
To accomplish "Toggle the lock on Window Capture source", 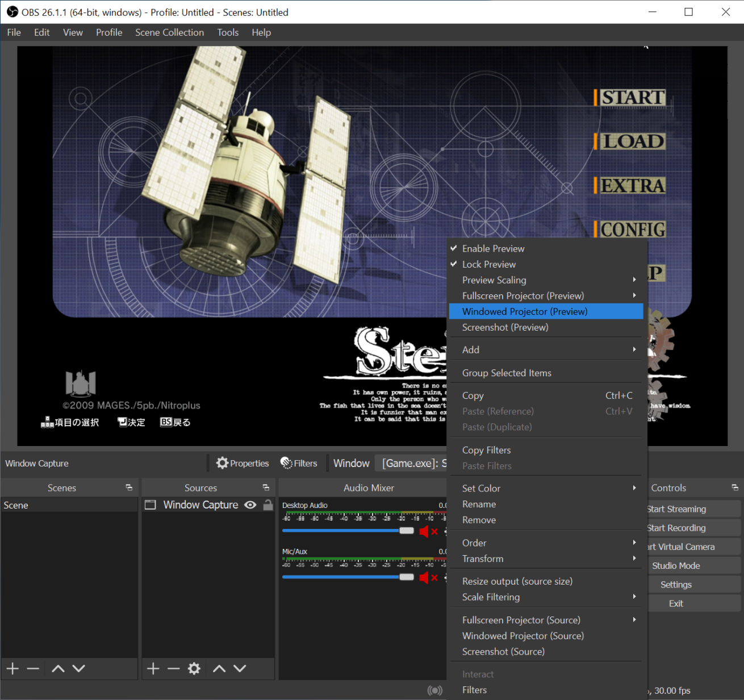I will (268, 505).
